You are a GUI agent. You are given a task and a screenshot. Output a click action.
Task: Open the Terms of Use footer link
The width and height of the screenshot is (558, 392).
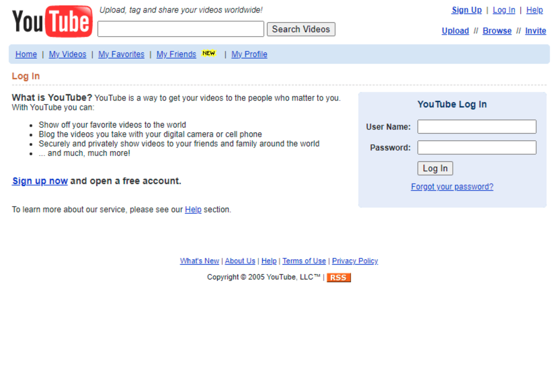tap(304, 261)
